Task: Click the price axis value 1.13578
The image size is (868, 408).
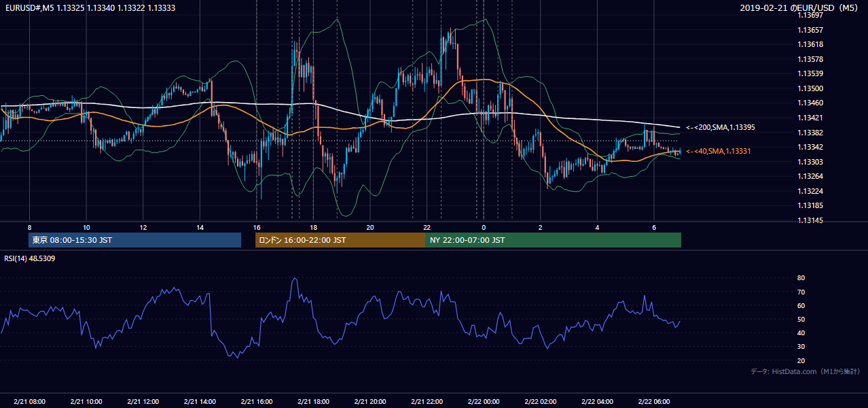Action: click(x=810, y=59)
